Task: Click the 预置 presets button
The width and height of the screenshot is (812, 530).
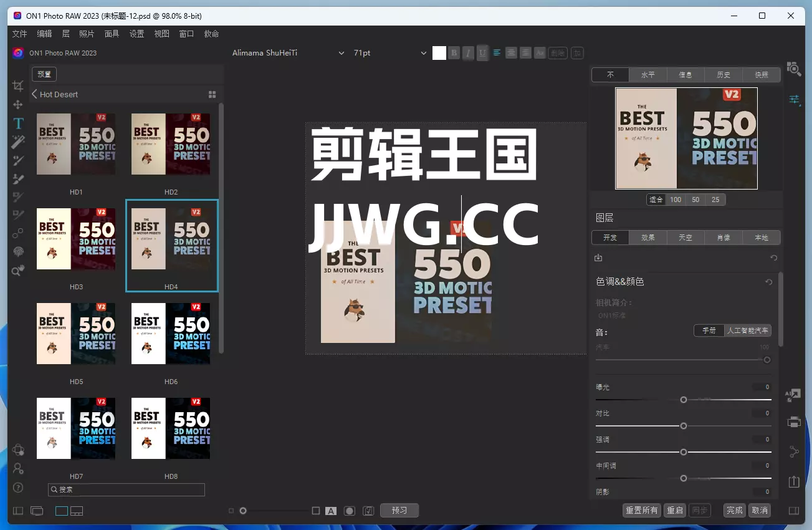Action: (x=44, y=74)
